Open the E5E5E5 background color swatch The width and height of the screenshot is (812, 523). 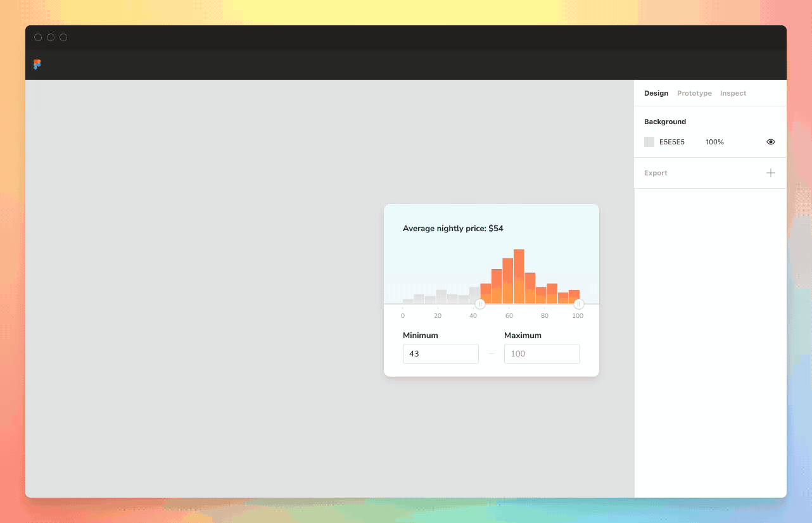[649, 142]
